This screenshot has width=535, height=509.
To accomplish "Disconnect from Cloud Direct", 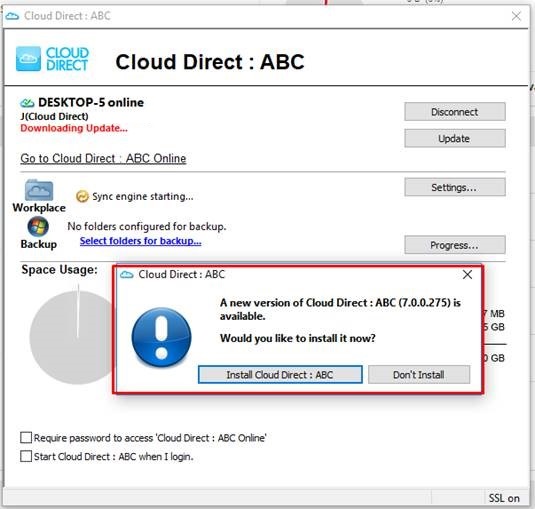I will [x=455, y=112].
